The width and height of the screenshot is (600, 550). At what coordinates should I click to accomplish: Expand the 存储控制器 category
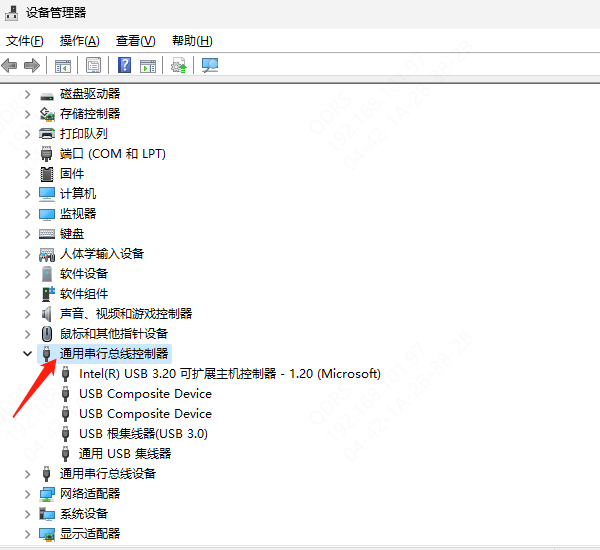click(x=28, y=114)
